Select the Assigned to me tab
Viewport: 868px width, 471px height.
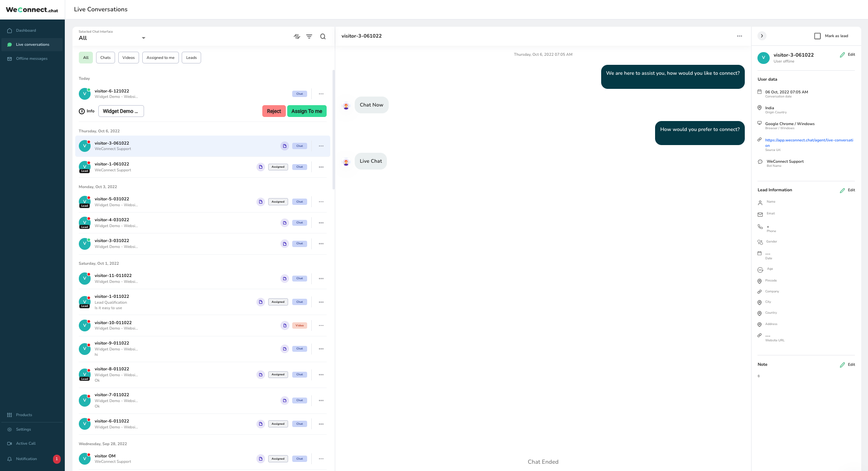pos(160,58)
